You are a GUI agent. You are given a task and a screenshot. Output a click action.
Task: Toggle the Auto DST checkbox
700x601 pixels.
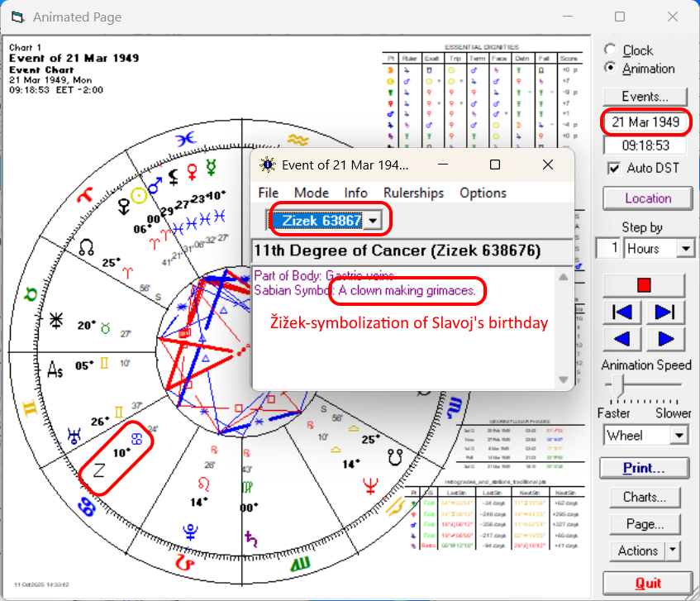pos(614,169)
